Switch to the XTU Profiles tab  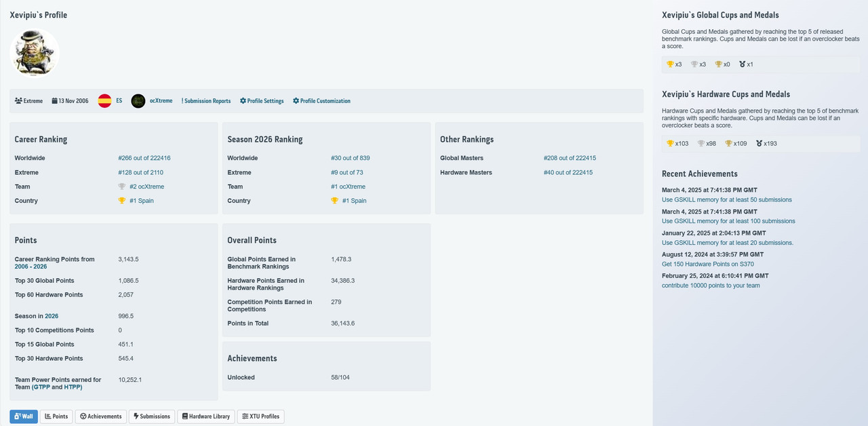(260, 417)
